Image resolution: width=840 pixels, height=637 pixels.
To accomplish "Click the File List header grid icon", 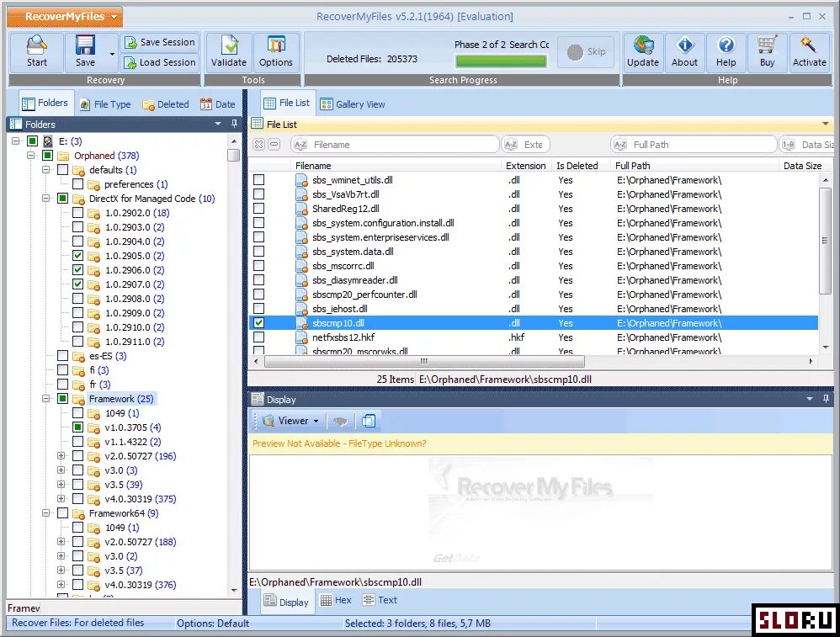I will [258, 124].
